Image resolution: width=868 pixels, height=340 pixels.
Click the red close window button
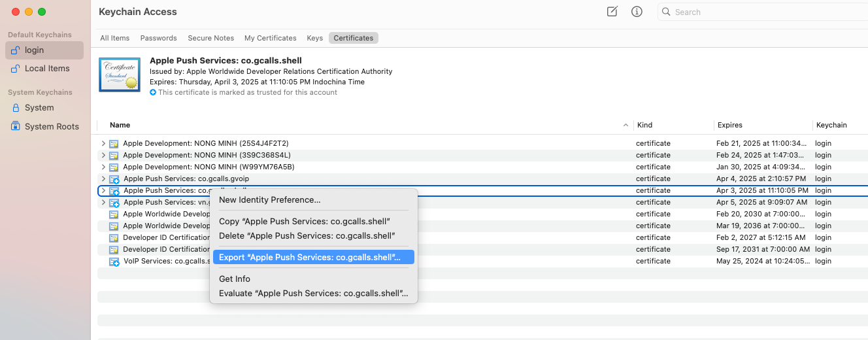point(16,12)
